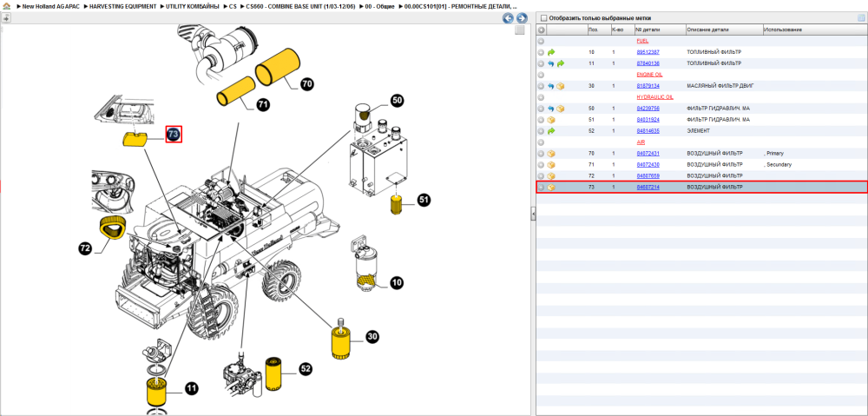Click the green arrow icon in row 52
Image resolution: width=868 pixels, height=416 pixels.
551,131
